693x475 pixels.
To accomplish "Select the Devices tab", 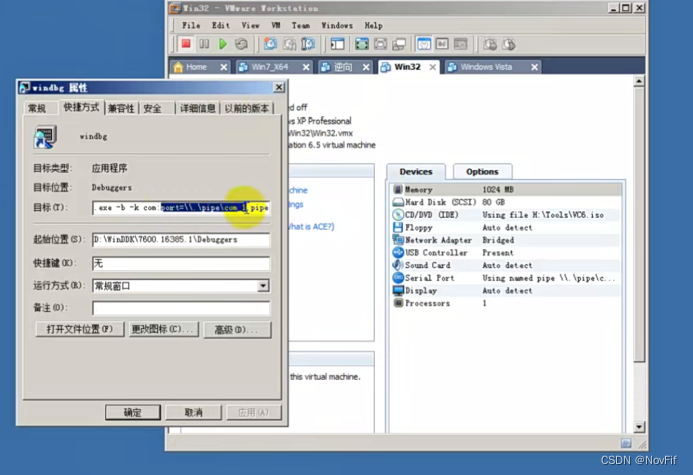I will click(416, 171).
